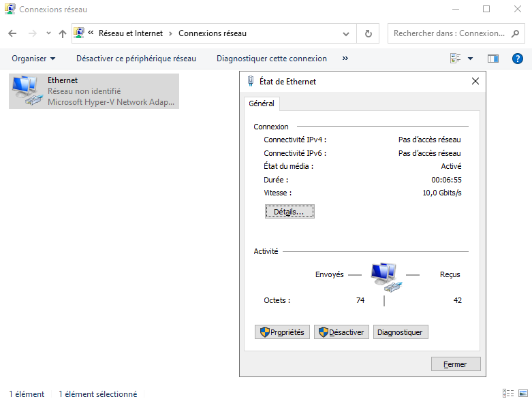The height and width of the screenshot is (401, 532).
Task: Go up one level with up arrow
Action: tap(63, 33)
